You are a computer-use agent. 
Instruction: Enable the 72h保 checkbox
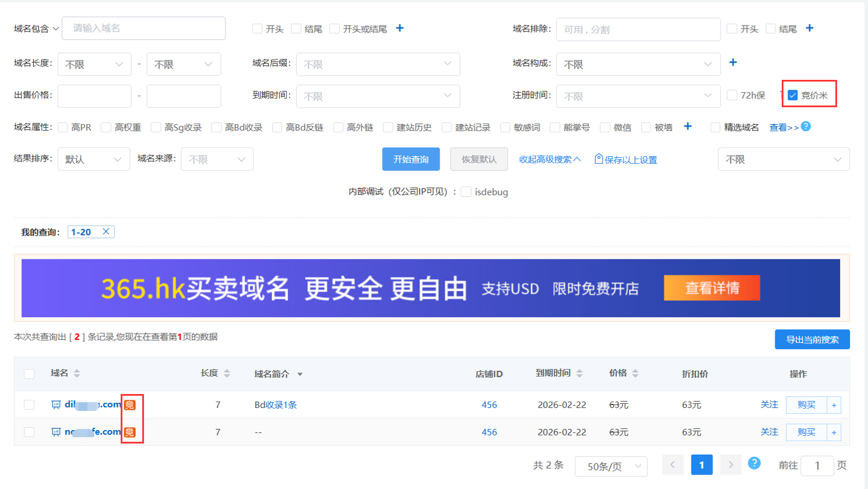pos(732,95)
